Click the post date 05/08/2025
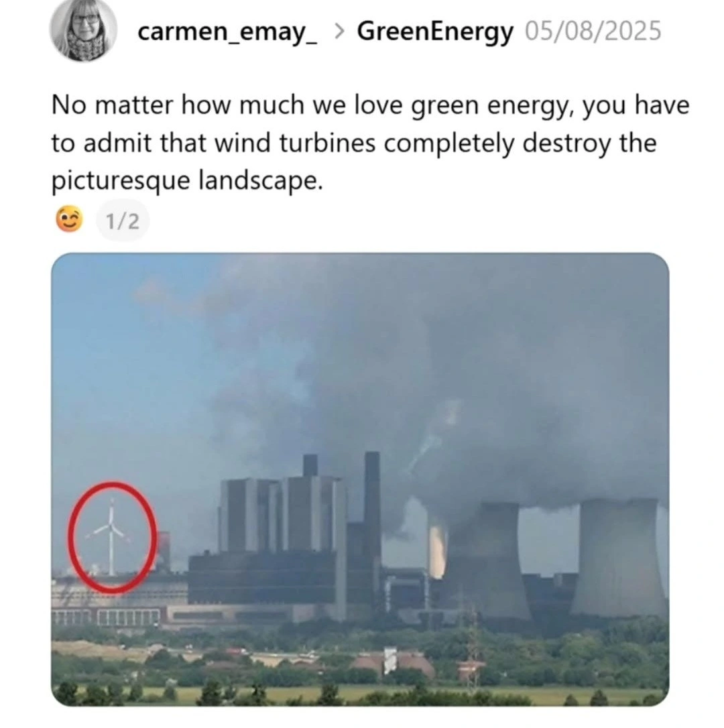The width and height of the screenshot is (724, 728). [593, 32]
